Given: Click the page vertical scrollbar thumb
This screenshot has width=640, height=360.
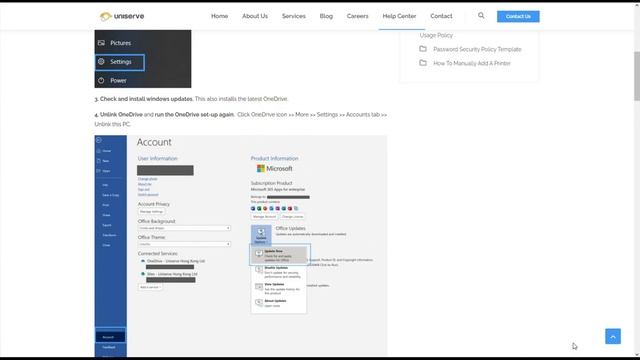Looking at the screenshot, I should pos(637,76).
